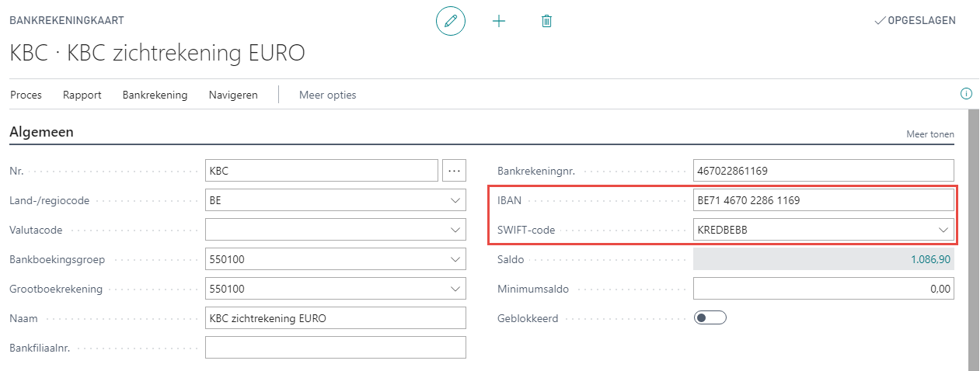Click the ellipsis button next to Nr.
Viewport: 980px width, 371px height.
pos(454,171)
